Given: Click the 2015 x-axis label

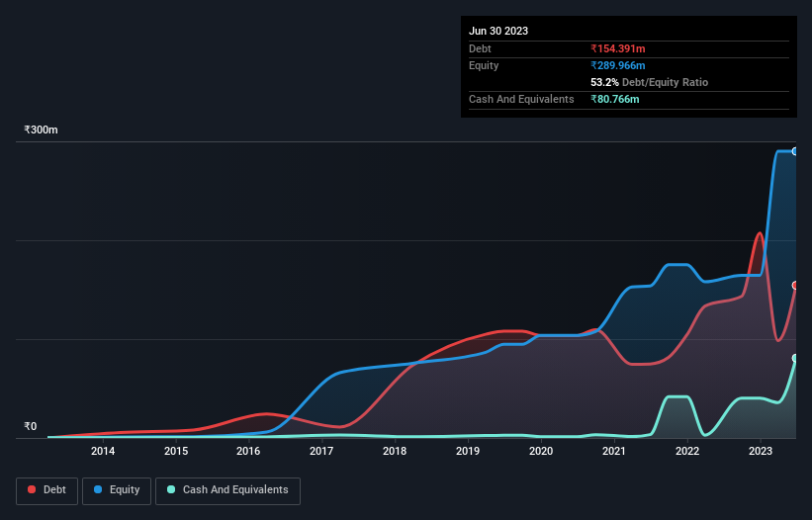Looking at the screenshot, I should click(176, 451).
